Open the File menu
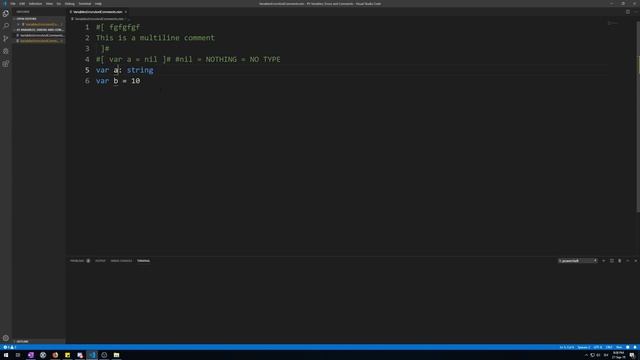Viewport: 640px width, 360px height. 13,4
